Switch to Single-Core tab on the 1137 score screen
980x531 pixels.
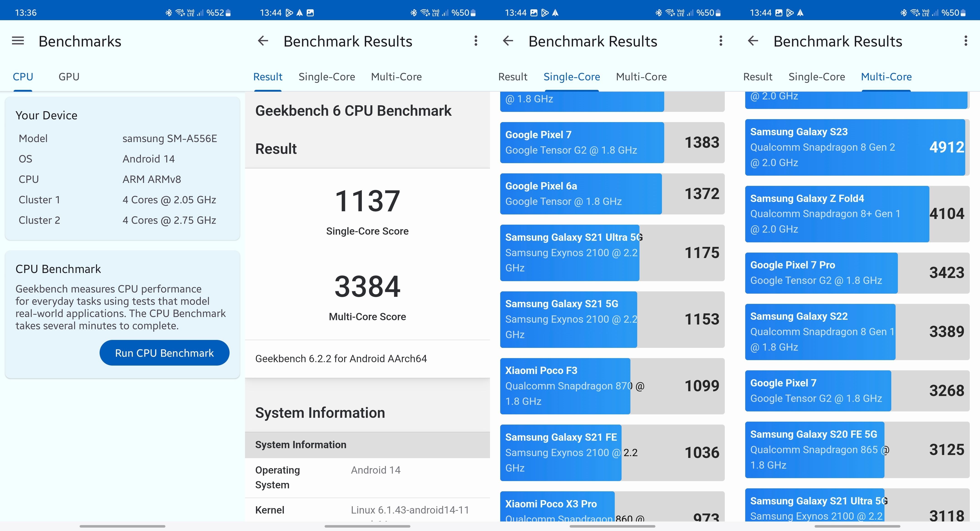pos(327,76)
